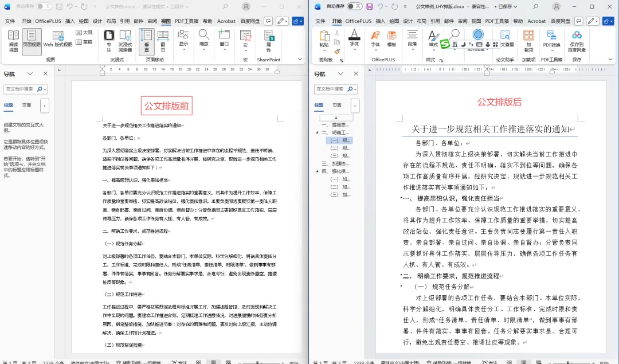Click Format Painter brush icon

pyautogui.click(x=337, y=52)
